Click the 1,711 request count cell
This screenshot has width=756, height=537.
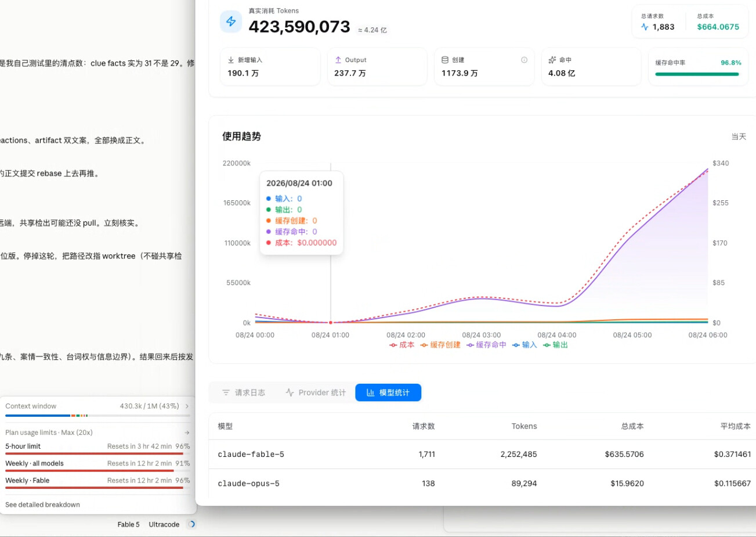tap(427, 455)
